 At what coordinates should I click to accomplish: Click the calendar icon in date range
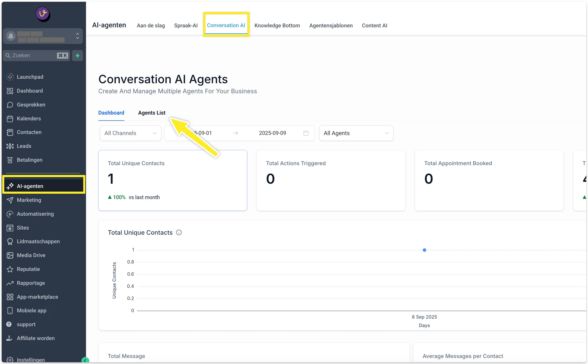(306, 133)
